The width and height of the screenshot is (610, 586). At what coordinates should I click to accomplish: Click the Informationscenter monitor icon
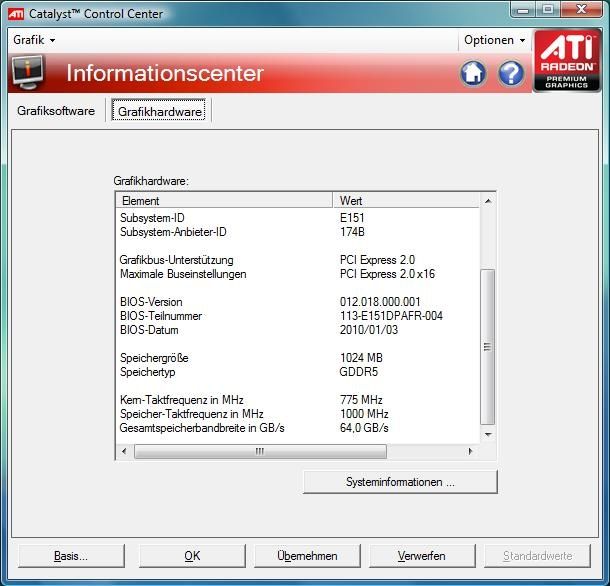click(27, 72)
